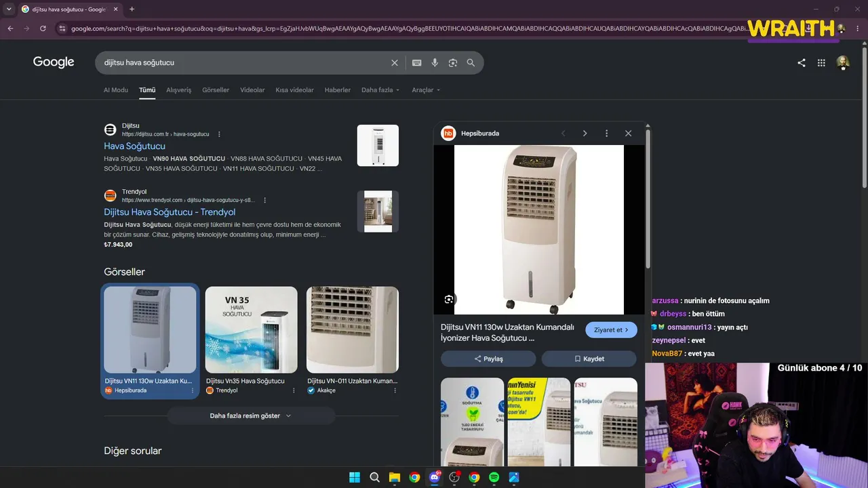Open the Dijitsu VN-011 Akakçe image thumbnail
This screenshot has height=488, width=868.
[353, 329]
